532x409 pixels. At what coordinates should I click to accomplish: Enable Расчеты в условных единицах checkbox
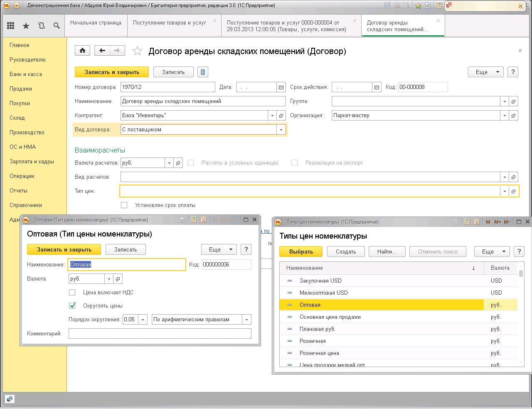pos(191,163)
